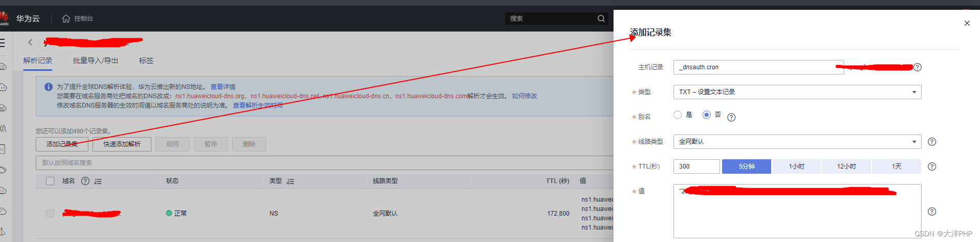The height and width of the screenshot is (242, 980).
Task: Open the 如何修改 link in the notice
Action: pyautogui.click(x=525, y=96)
